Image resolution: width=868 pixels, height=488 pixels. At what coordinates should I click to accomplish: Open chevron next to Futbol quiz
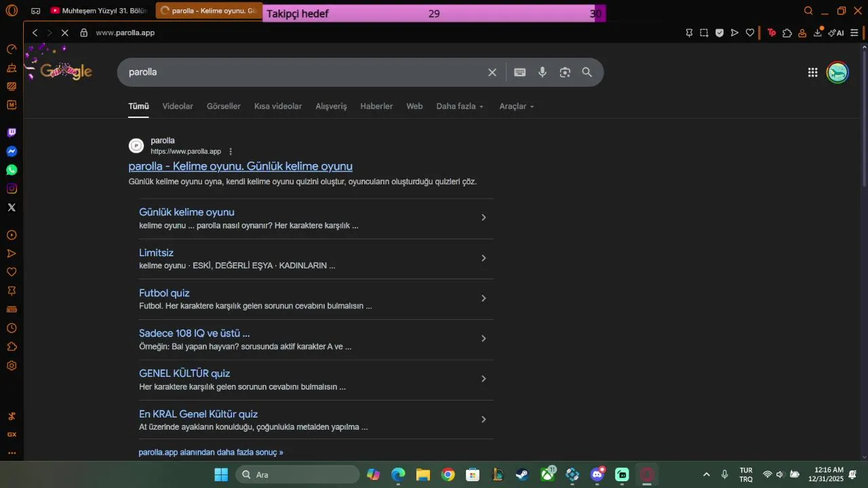tap(484, 298)
